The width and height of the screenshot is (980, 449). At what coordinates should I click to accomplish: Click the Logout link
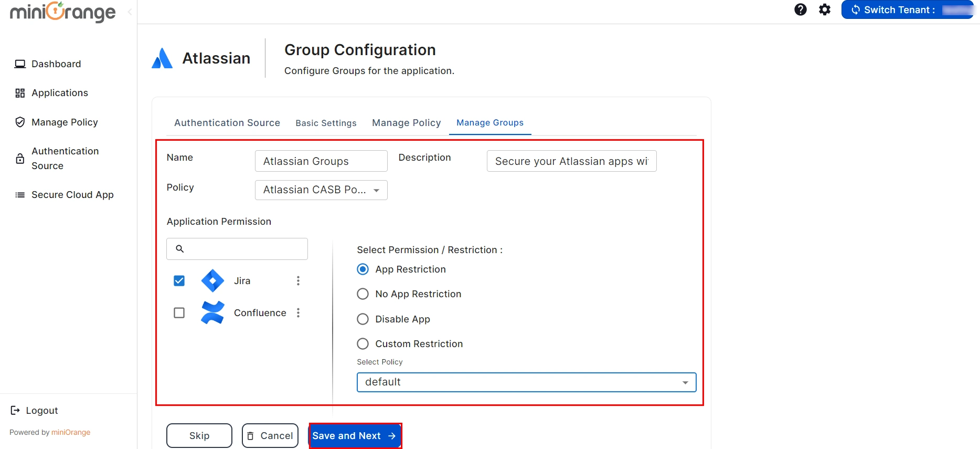42,411
